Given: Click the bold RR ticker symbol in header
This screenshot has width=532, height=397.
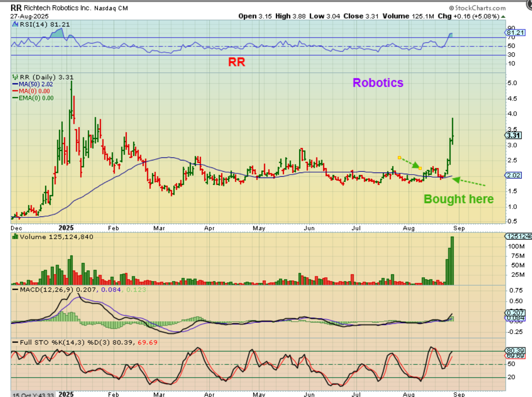Looking at the screenshot, I should coord(16,8).
